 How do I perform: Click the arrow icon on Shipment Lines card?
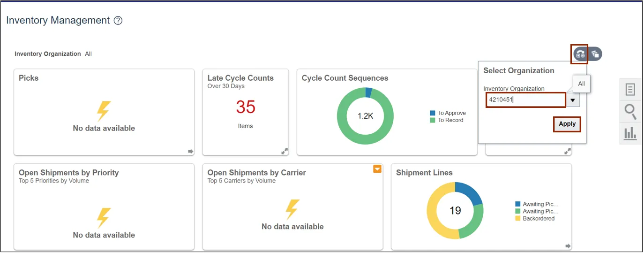point(568,246)
